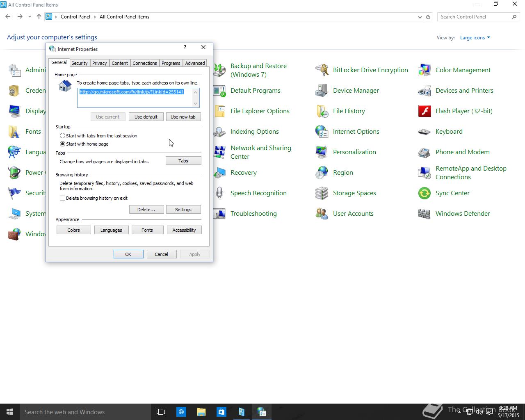This screenshot has height=420, width=525.
Task: Open Backup and Restore (Windows 7) icon
Action: click(219, 70)
